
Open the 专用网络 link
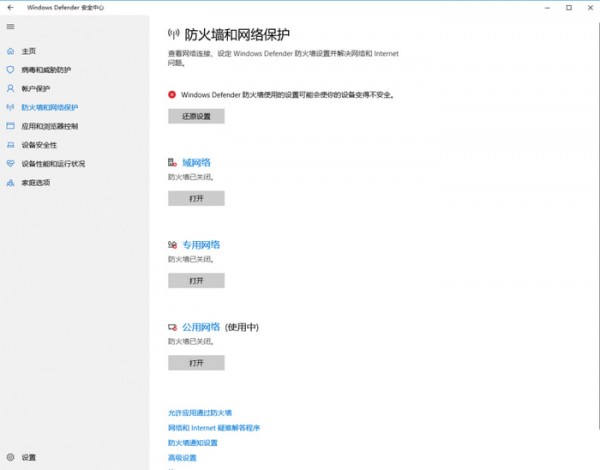[x=201, y=244]
